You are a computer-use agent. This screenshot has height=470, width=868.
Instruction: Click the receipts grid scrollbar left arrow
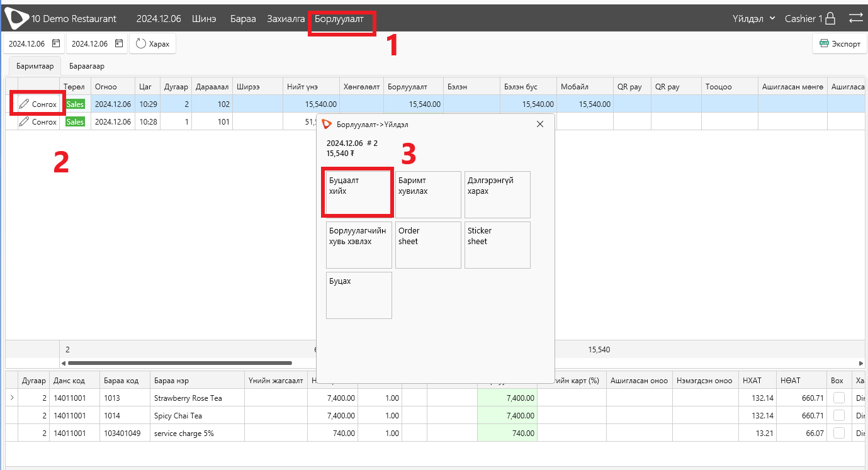coord(63,363)
